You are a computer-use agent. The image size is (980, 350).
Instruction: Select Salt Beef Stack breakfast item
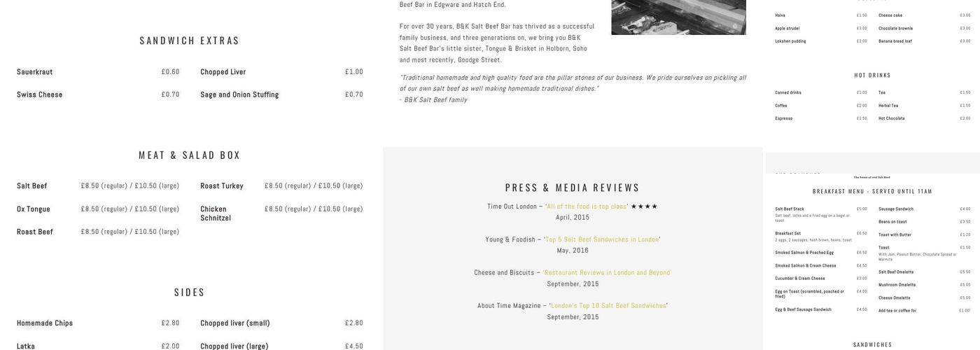(x=790, y=209)
